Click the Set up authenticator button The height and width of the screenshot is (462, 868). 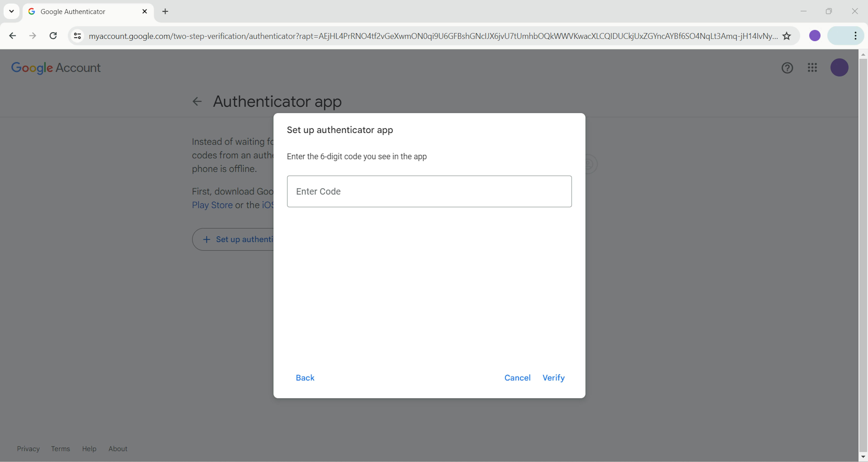tap(233, 239)
